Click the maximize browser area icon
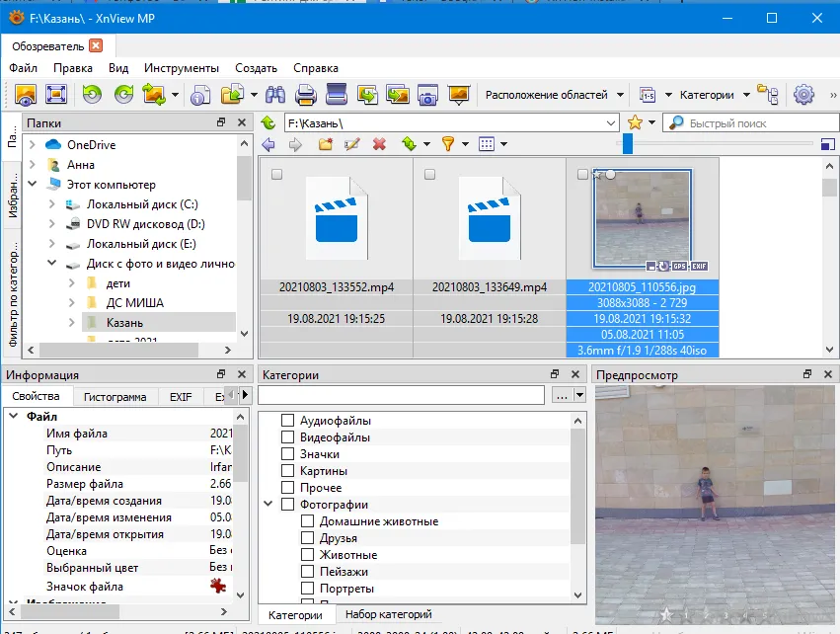Image resolution: width=840 pixels, height=634 pixels. (x=828, y=143)
